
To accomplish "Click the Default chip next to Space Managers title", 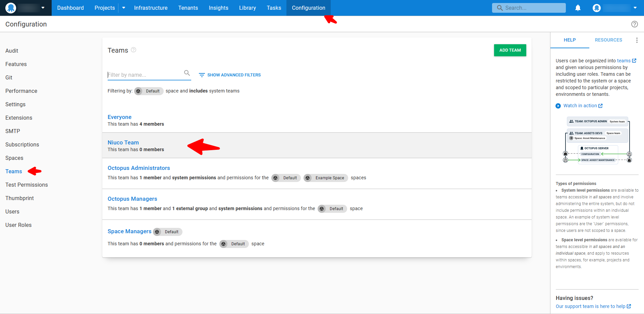I will (168, 232).
